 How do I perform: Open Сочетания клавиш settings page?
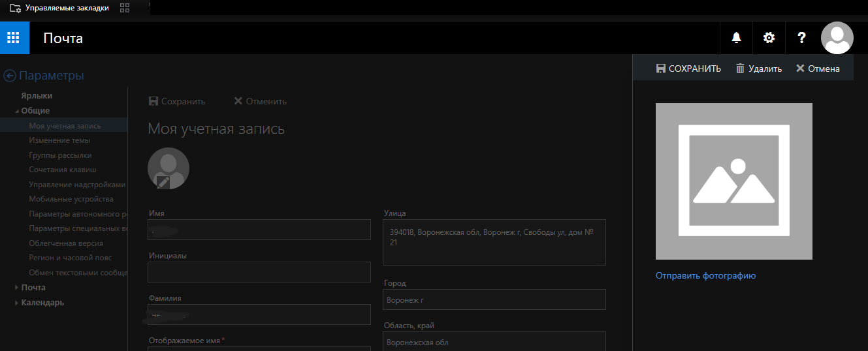click(x=63, y=170)
